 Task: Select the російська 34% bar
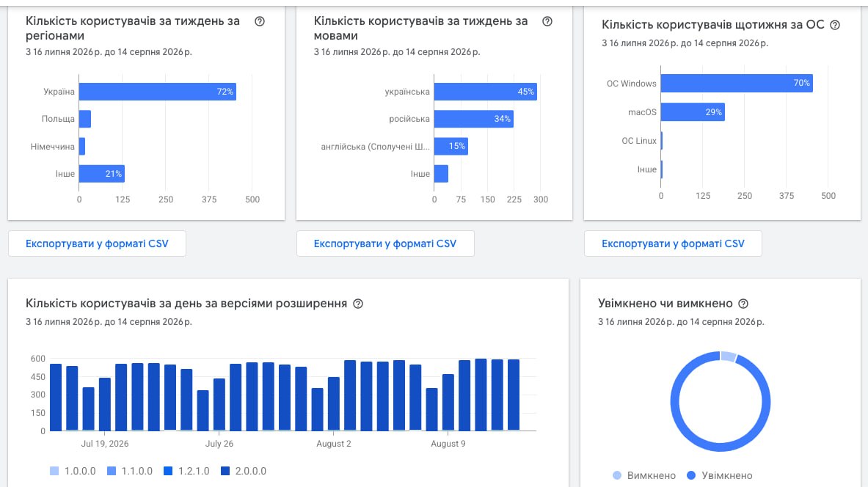(474, 119)
